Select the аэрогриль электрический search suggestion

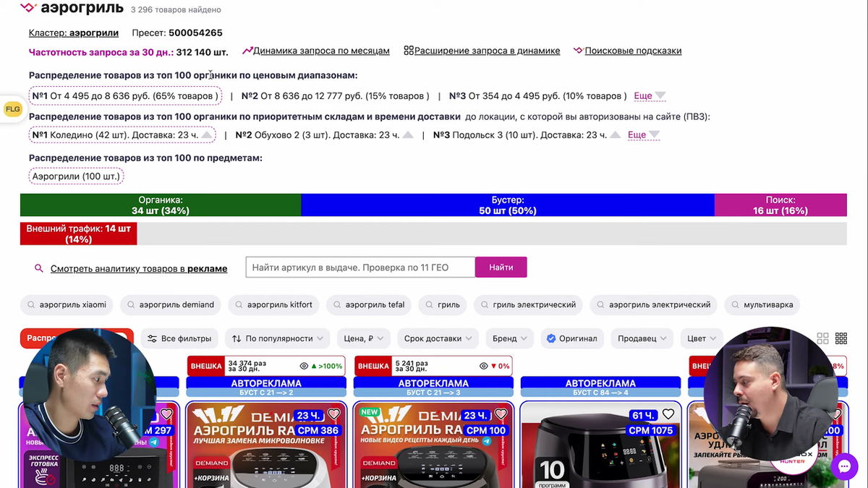point(654,304)
